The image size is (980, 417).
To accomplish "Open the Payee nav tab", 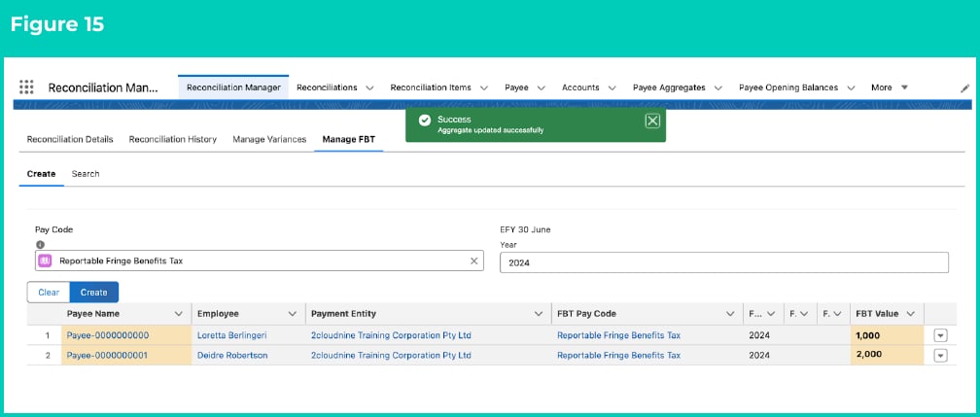I will pyautogui.click(x=517, y=87).
